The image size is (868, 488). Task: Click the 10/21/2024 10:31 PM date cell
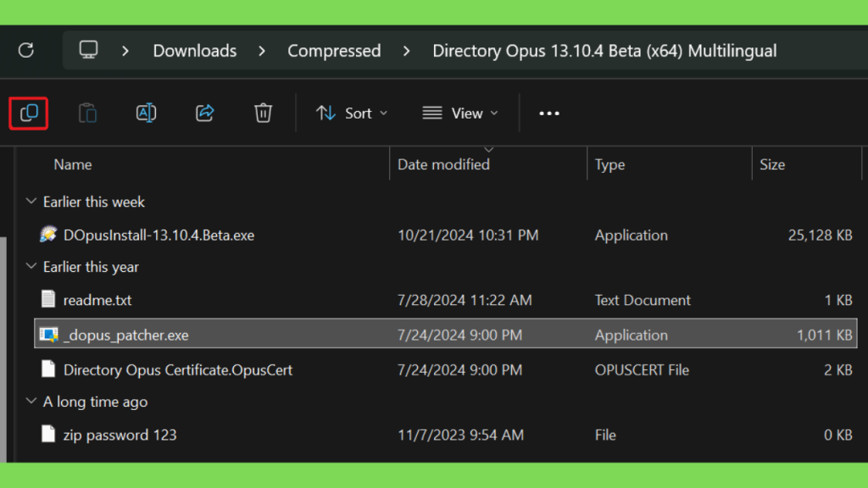coord(468,236)
